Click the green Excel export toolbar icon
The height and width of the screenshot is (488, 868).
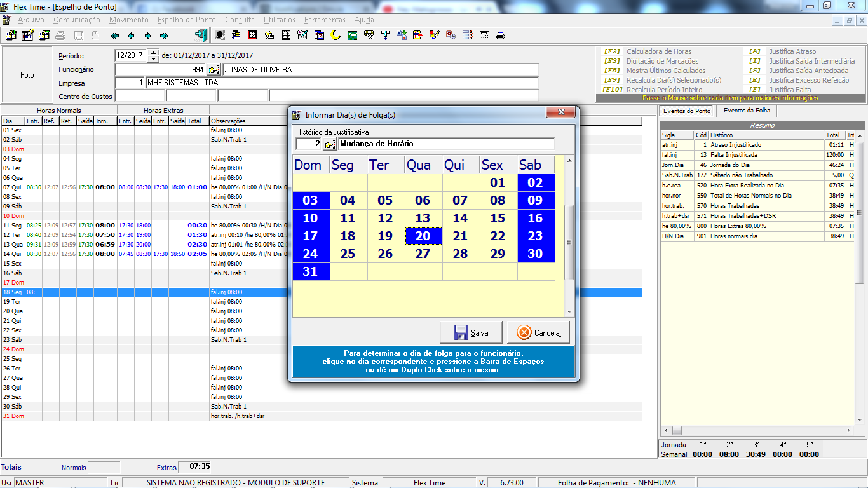point(351,36)
